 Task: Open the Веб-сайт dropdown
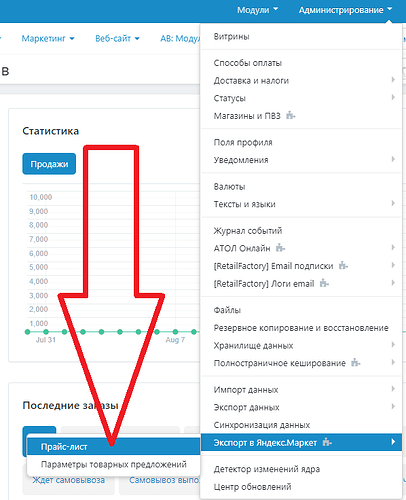(x=117, y=39)
